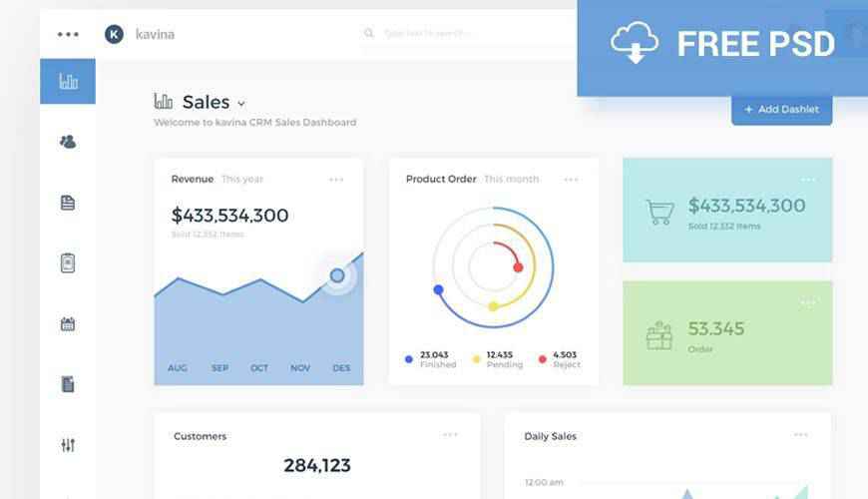Open the bar chart dashboard sidebar icon
The height and width of the screenshot is (499, 868).
[68, 81]
